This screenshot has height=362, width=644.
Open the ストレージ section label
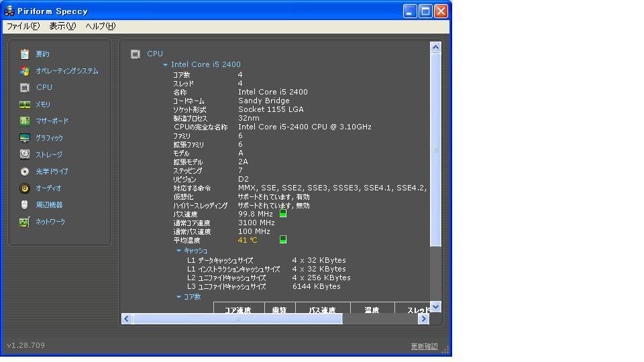pyautogui.click(x=49, y=155)
